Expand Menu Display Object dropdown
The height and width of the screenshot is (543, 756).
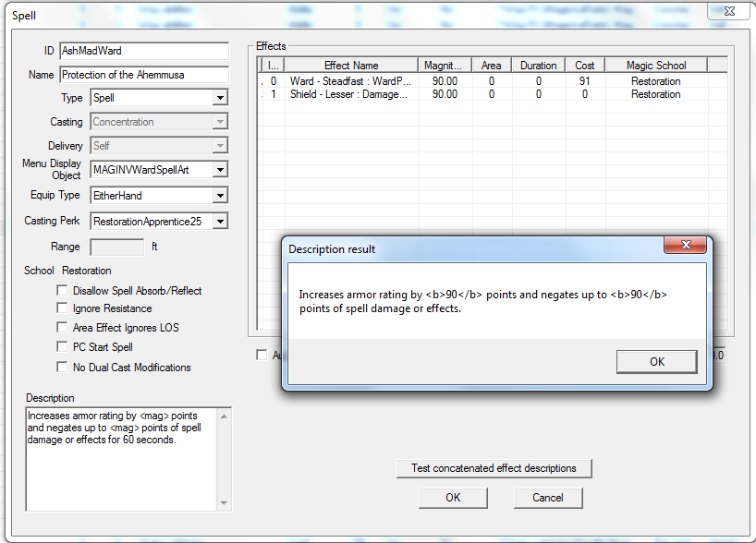tap(220, 170)
